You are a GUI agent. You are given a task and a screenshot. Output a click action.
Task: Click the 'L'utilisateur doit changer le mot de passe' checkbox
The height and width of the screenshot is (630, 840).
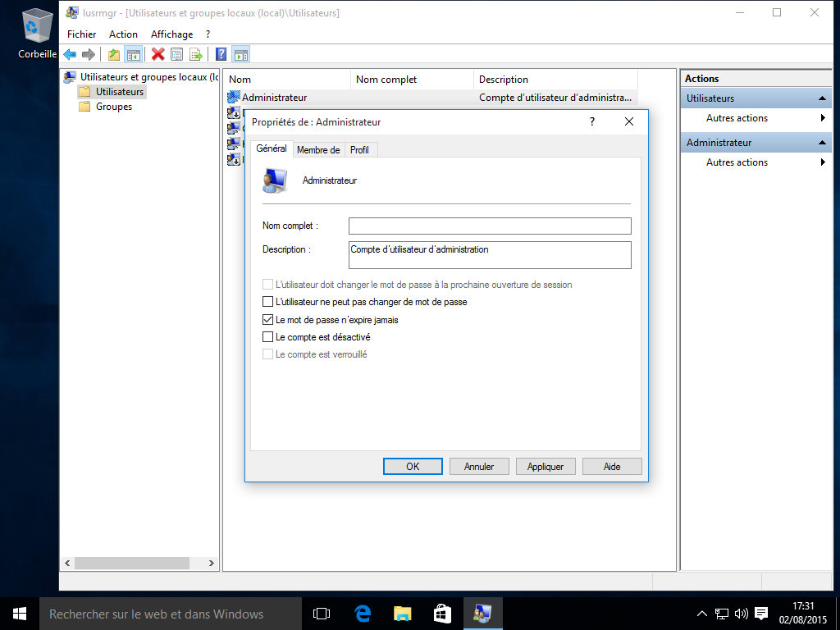pyautogui.click(x=268, y=285)
